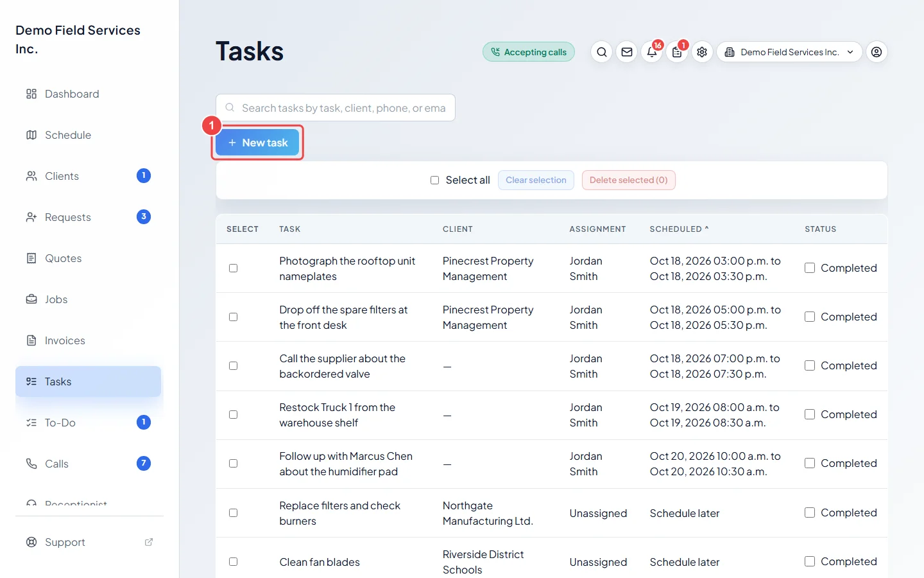This screenshot has height=578, width=924.
Task: Click Northgate Manufacturing Ltd. client cell
Action: click(x=488, y=513)
